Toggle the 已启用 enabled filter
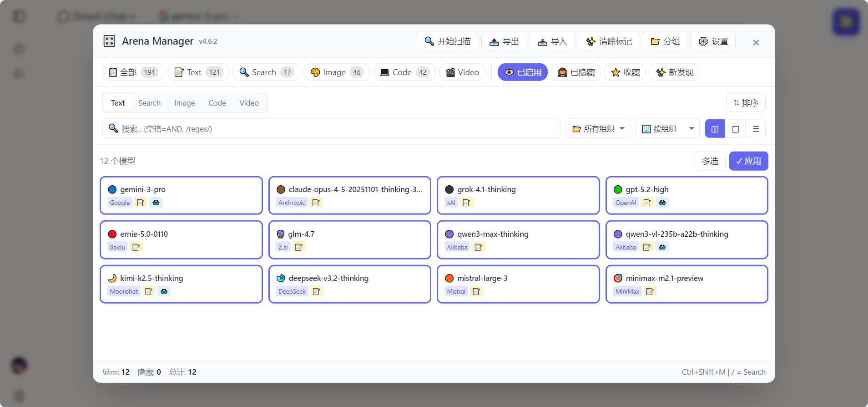Viewport: 868px width, 407px height. tap(523, 72)
